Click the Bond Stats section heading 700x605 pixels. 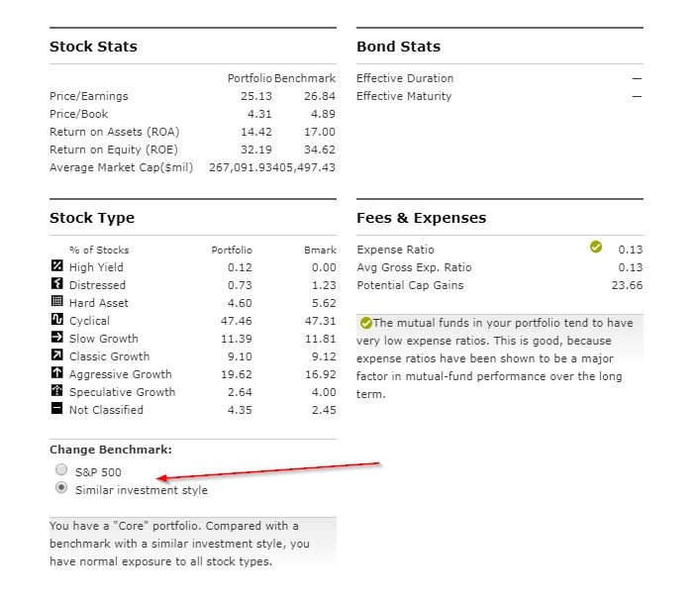click(398, 47)
